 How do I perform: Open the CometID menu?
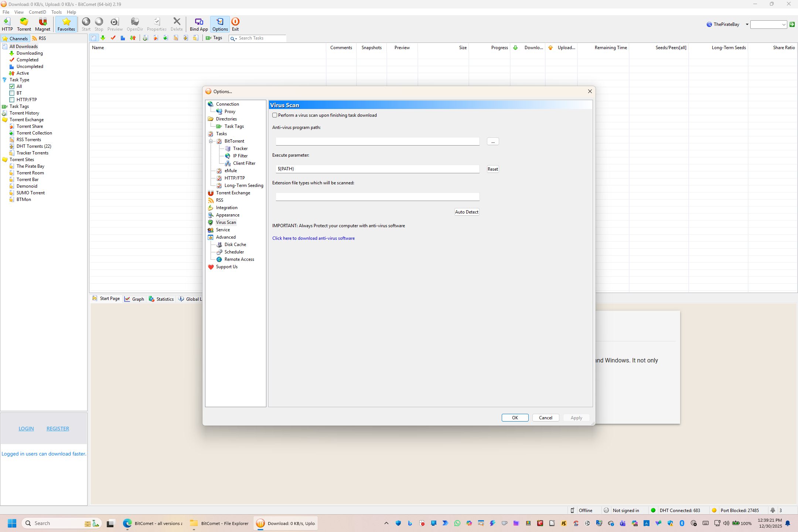pyautogui.click(x=37, y=12)
